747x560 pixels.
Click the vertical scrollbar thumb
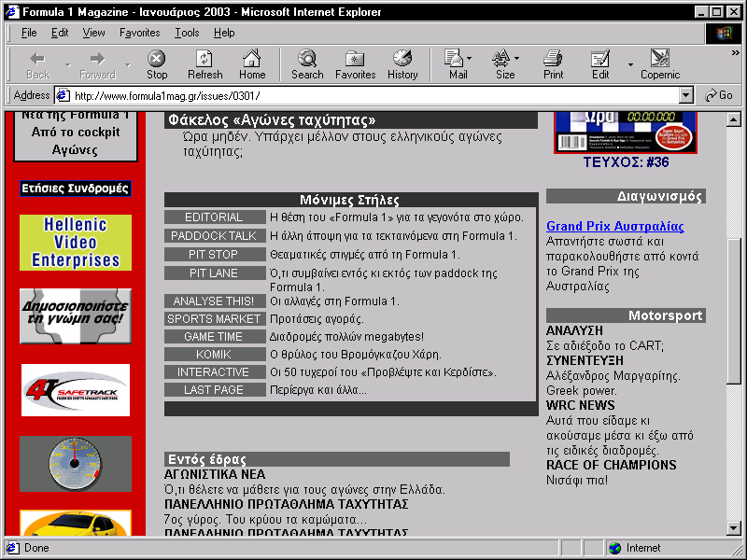[734, 310]
